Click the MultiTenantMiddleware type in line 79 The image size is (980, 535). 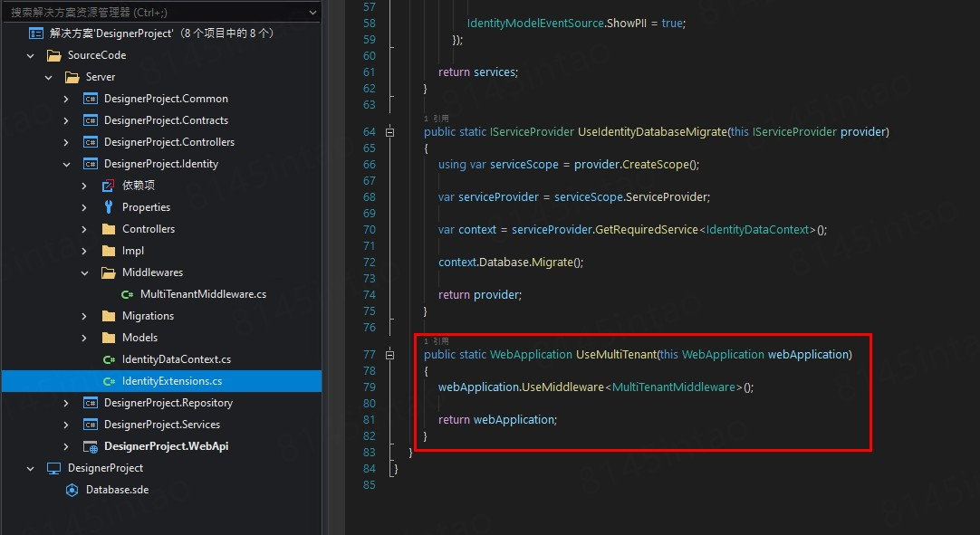673,387
